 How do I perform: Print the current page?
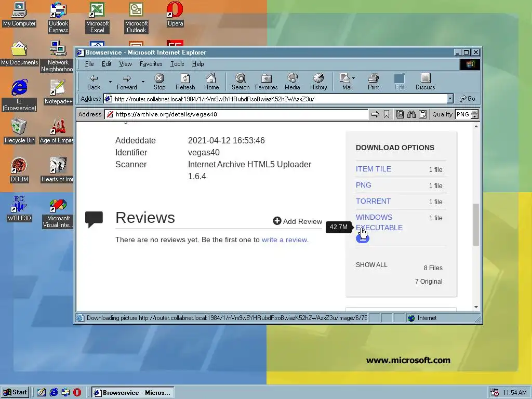click(373, 82)
